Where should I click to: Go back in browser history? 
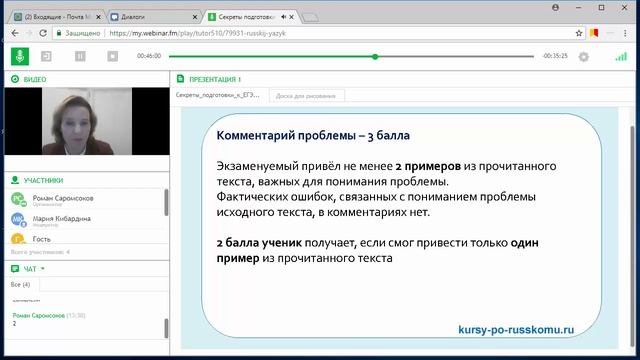coord(15,33)
